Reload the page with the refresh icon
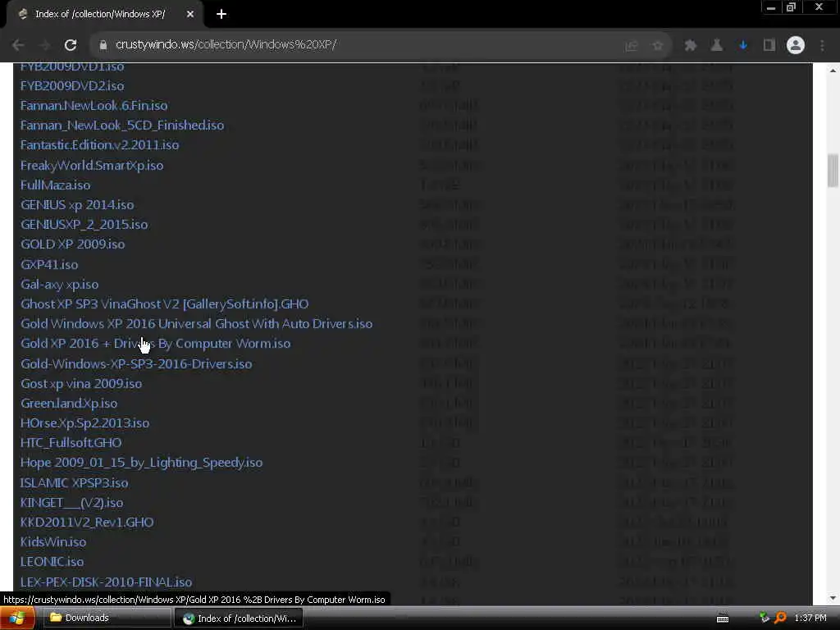840x630 pixels. (71, 45)
